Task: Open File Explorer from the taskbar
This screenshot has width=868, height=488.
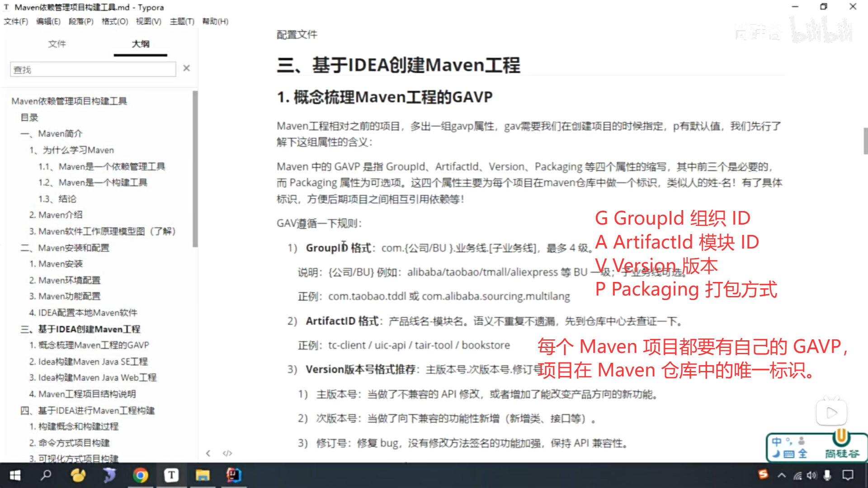Action: [202, 475]
